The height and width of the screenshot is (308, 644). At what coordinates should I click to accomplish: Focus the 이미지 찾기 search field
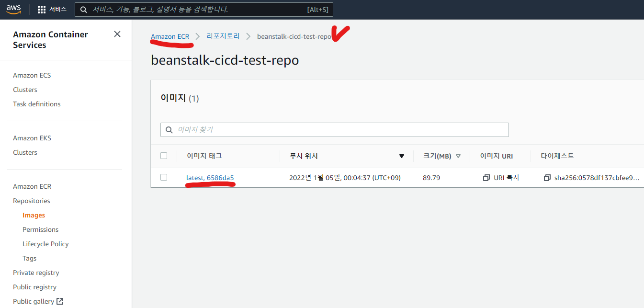pyautogui.click(x=334, y=130)
